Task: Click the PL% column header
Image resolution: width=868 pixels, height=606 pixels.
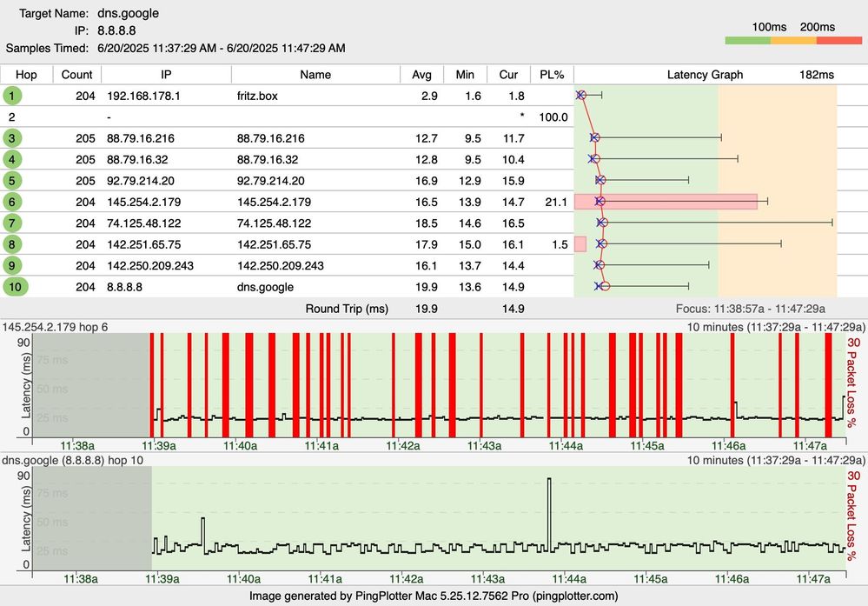Action: coord(552,75)
